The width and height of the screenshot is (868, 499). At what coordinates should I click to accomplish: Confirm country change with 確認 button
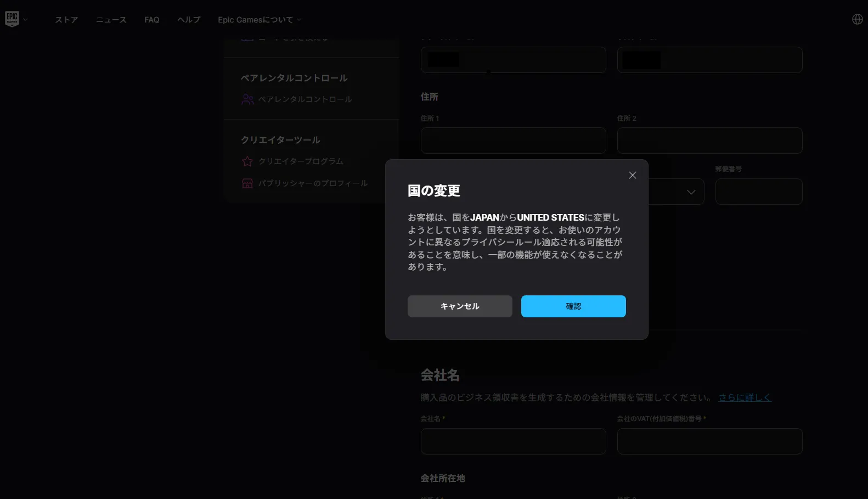(x=573, y=306)
